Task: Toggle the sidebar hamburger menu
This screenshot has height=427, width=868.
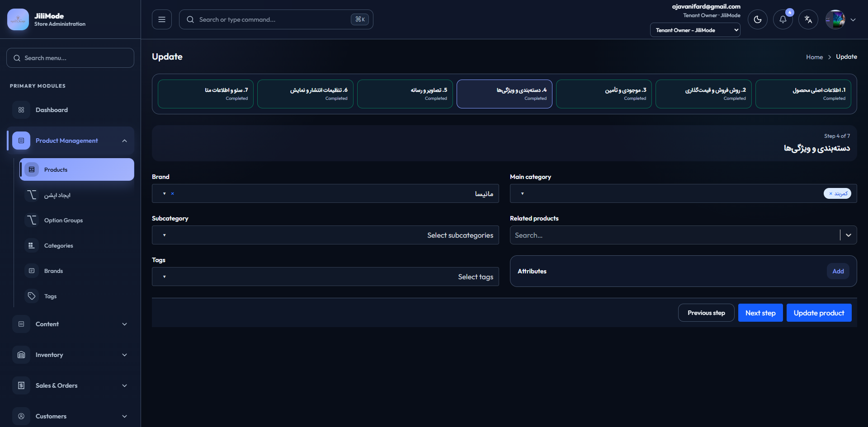Action: pos(162,19)
